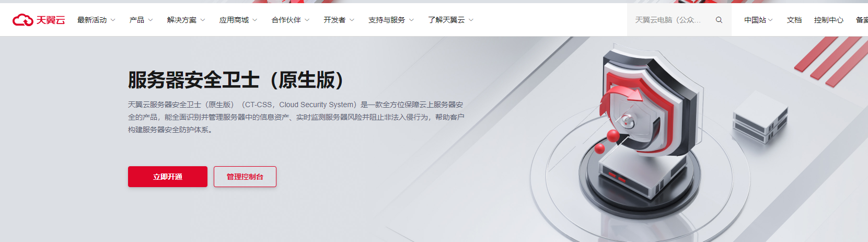868x242 pixels.
Task: Open the 文档 link
Action: (794, 20)
